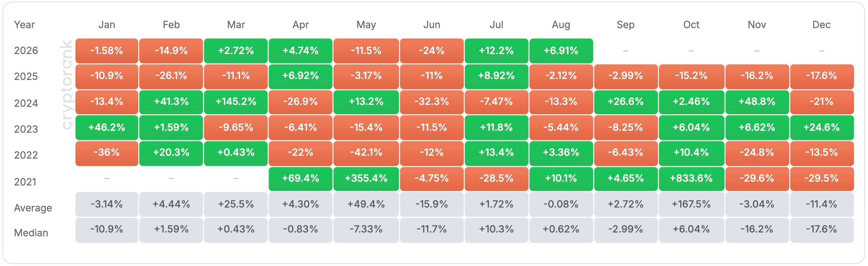Click the Median row label
Screen dimensions: 868x266
(x=31, y=233)
